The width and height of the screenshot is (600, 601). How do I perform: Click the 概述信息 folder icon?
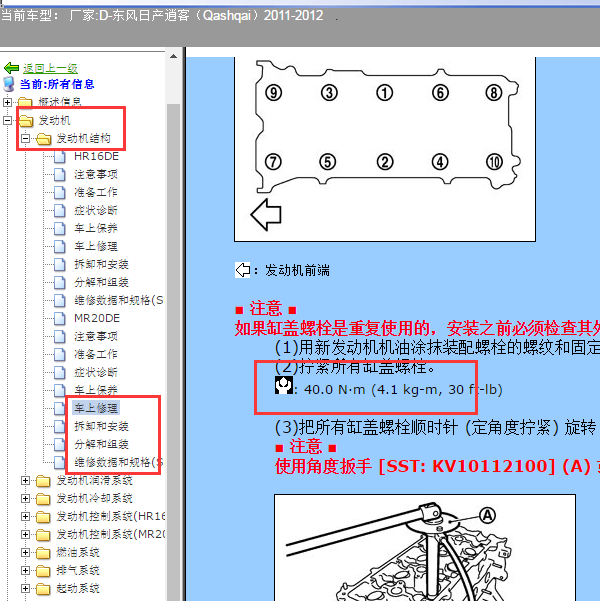pos(25,102)
